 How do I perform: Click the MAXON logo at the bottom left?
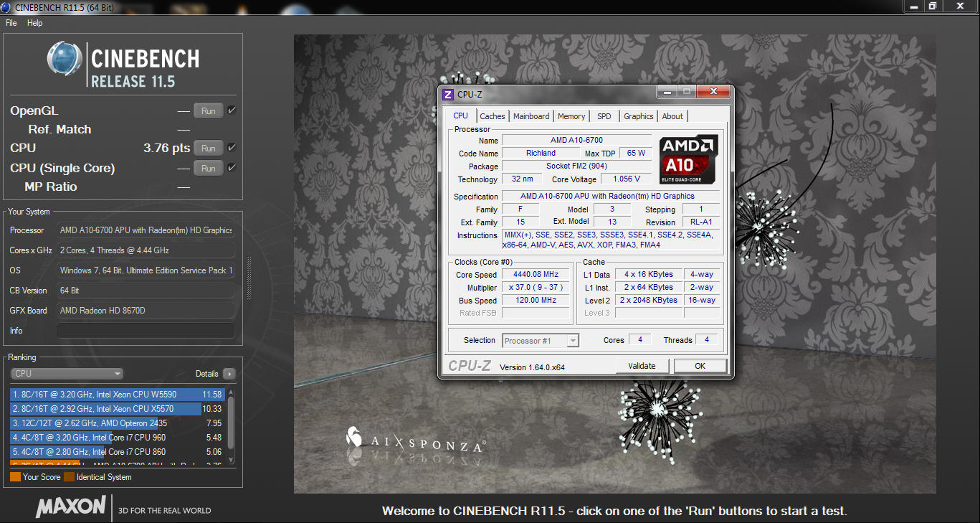pos(71,506)
